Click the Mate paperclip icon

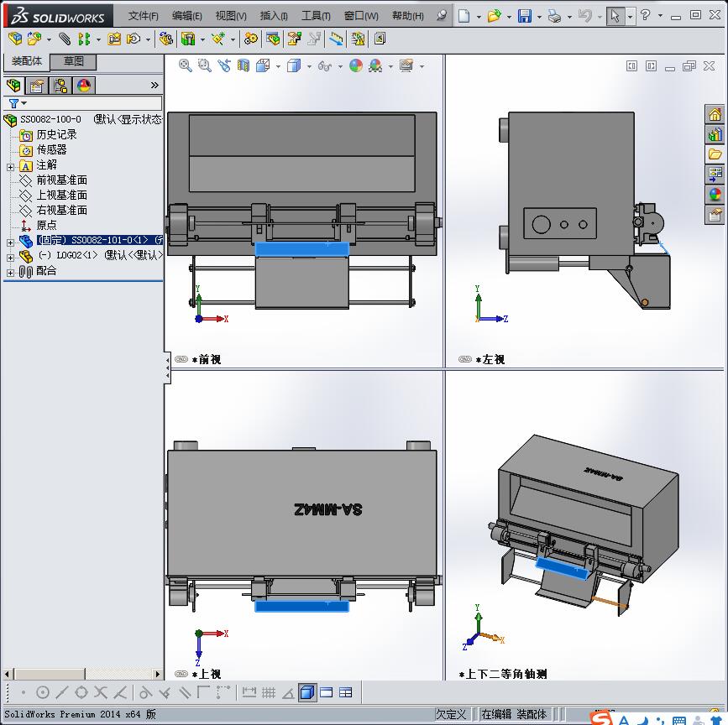[65, 39]
